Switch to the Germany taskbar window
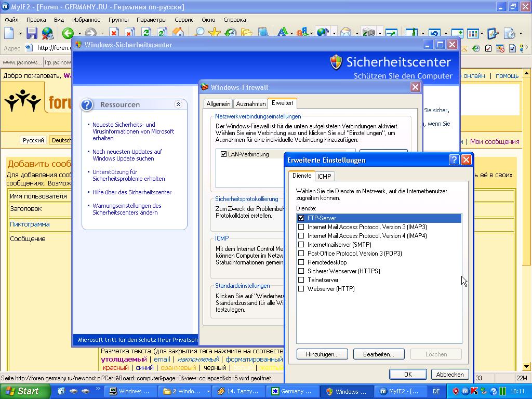Screen dimensions: 532x399 [x=292, y=391]
